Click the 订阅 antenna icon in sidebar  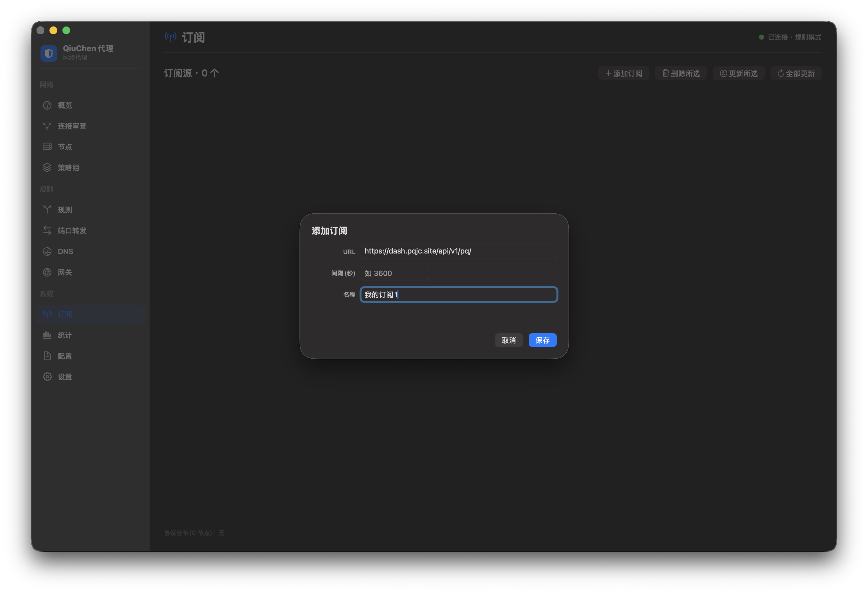[x=47, y=314]
